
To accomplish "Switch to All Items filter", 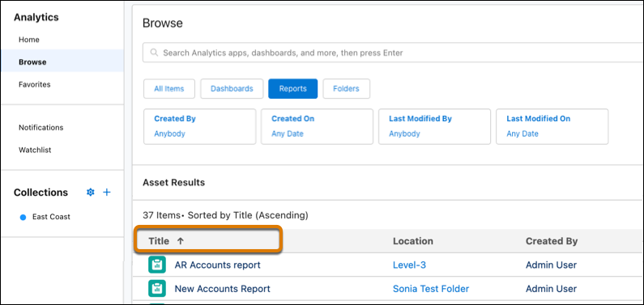I will click(169, 88).
